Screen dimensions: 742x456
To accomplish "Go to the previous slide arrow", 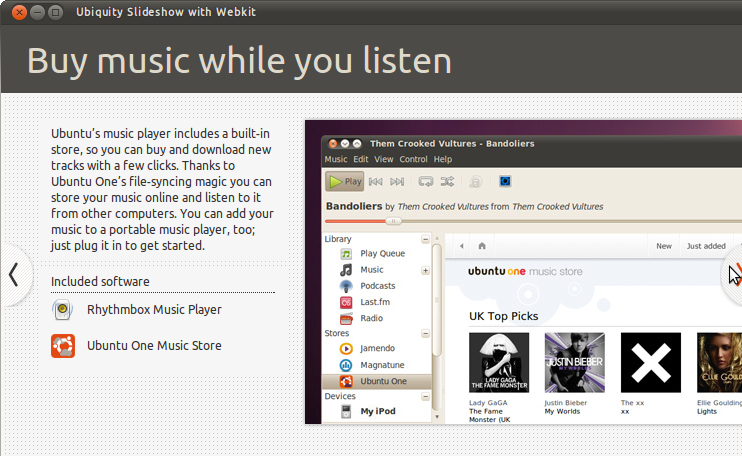I will coord(13,274).
